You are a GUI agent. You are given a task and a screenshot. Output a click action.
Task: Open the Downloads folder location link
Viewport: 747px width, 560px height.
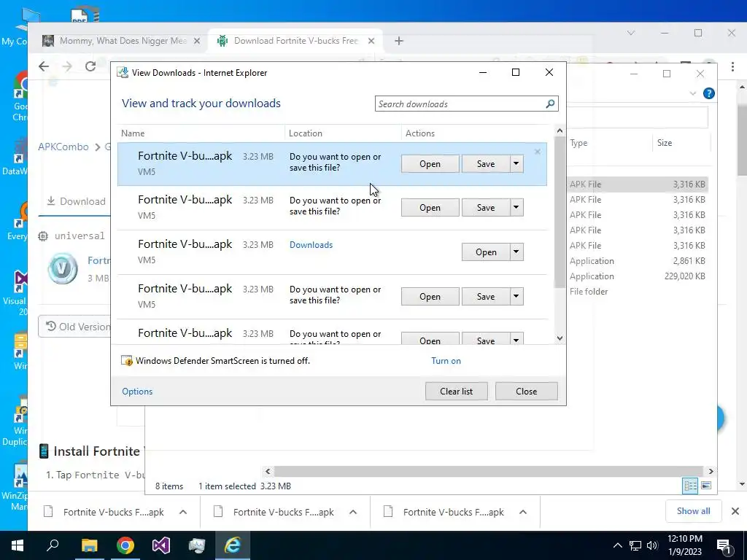311,245
